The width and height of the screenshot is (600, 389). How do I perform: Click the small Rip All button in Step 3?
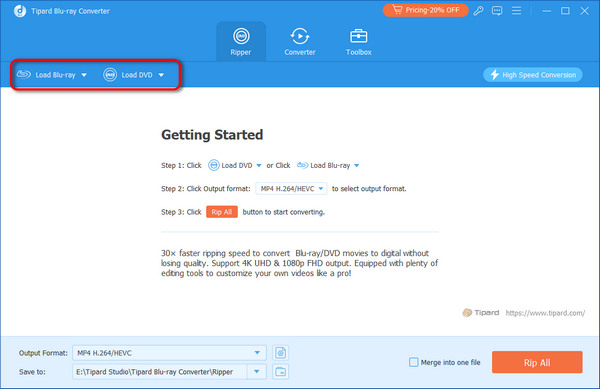[222, 212]
